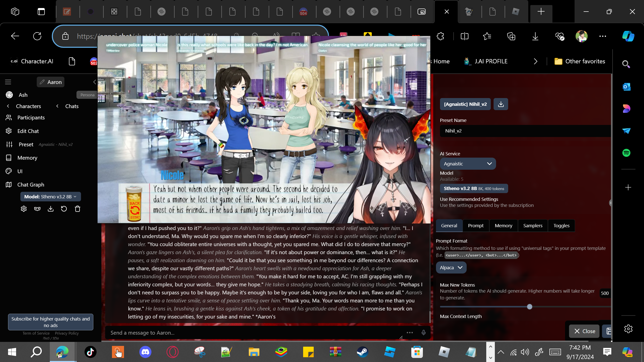Screen dimensions: 644x362
Task: Click the Max New Tokens slider handle
Action: point(530,307)
